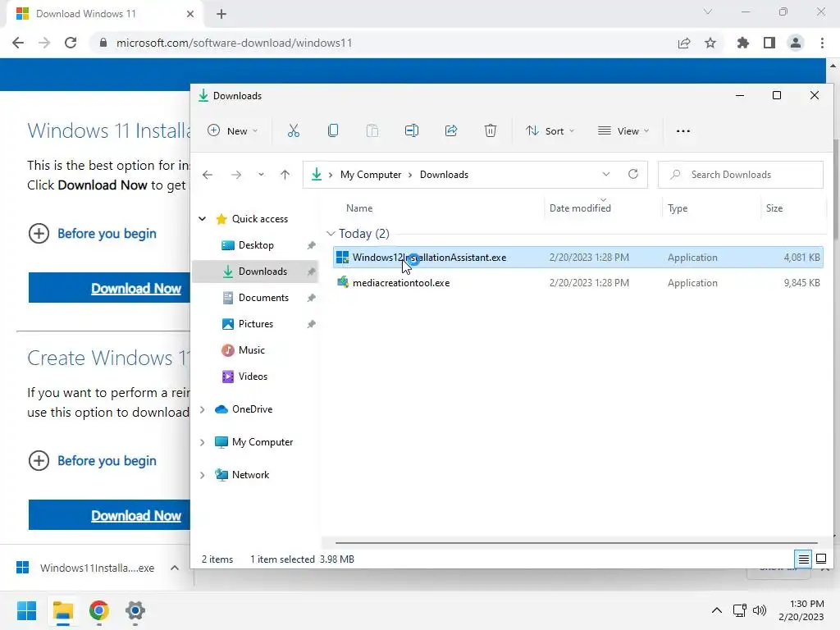Toggle Chrome's side panel icon
Image resolution: width=840 pixels, height=630 pixels.
pyautogui.click(x=769, y=43)
